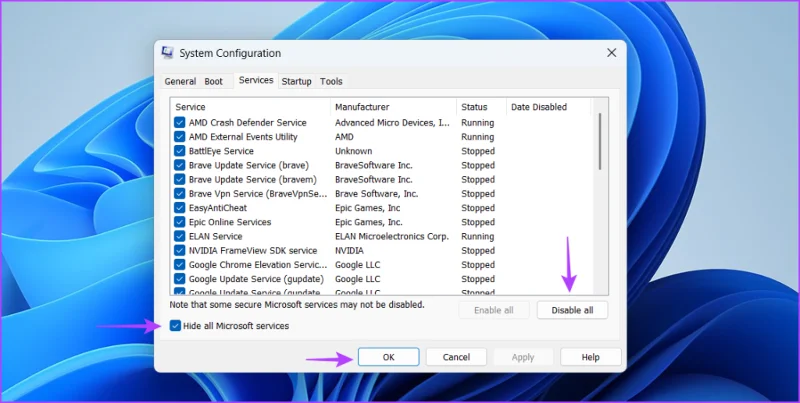Click the Enable all button
800x403 pixels.
tap(494, 310)
